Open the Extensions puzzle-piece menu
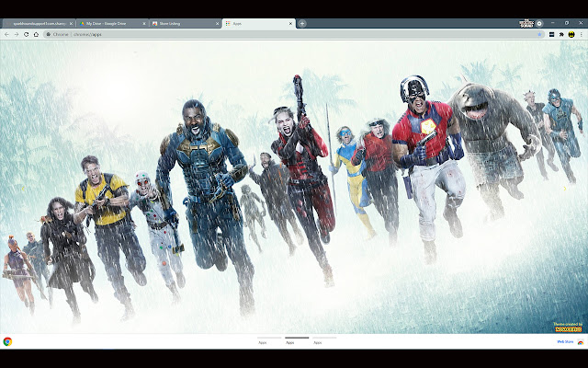Screen dimensions: 588x368 point(561,34)
